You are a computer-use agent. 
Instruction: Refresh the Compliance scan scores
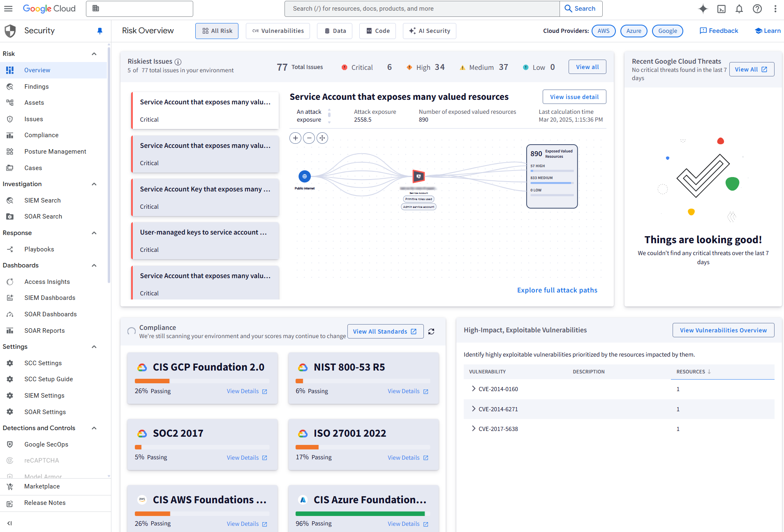point(431,331)
